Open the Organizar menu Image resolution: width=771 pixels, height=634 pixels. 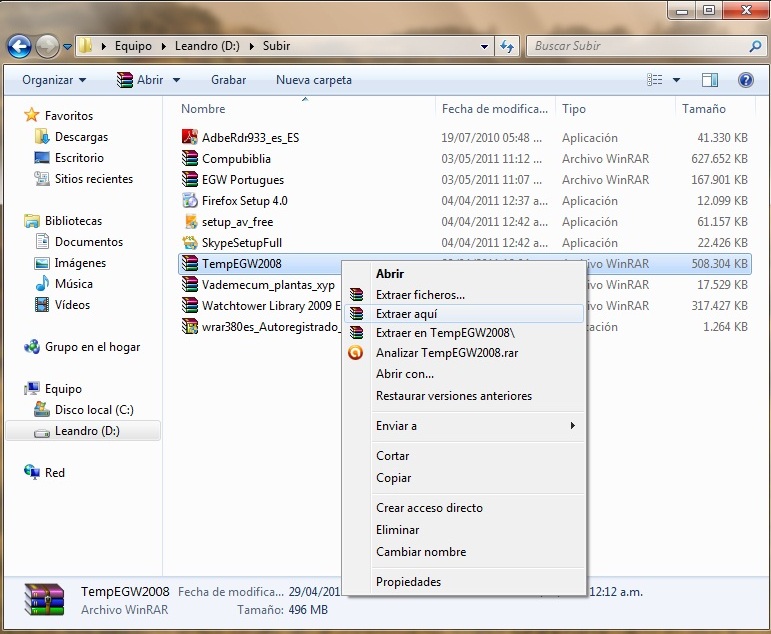pos(54,80)
